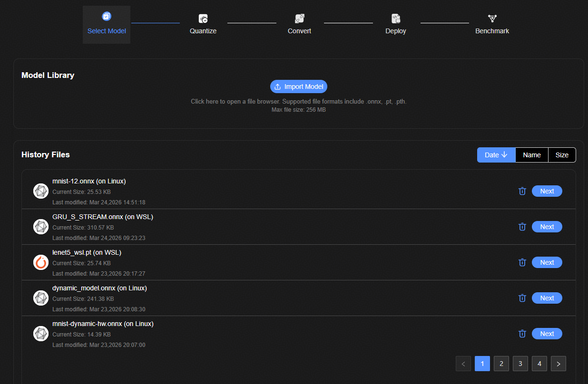
Task: Click the previous page chevron
Action: point(463,364)
